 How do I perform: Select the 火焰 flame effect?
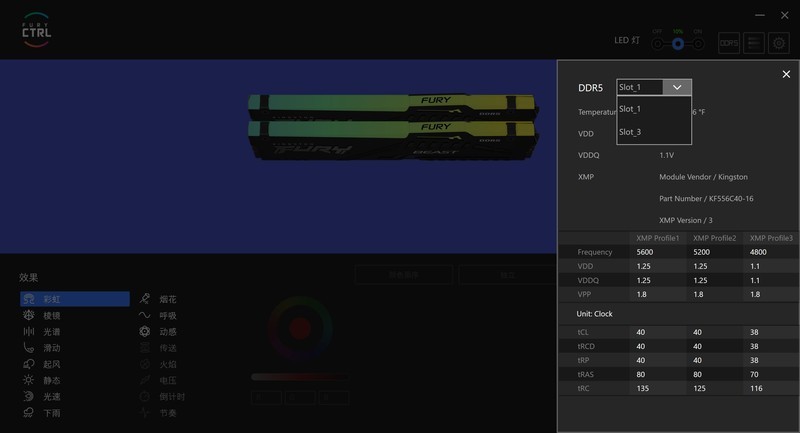click(158, 364)
